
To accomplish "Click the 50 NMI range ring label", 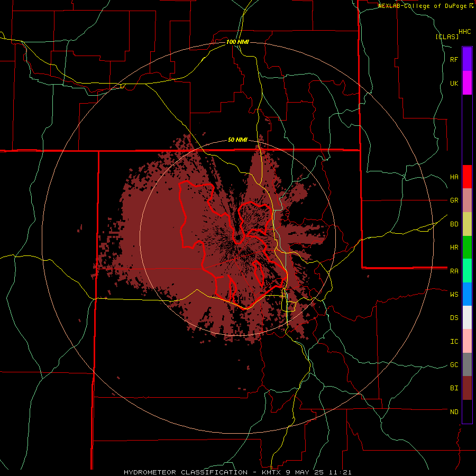I will 237,140.
